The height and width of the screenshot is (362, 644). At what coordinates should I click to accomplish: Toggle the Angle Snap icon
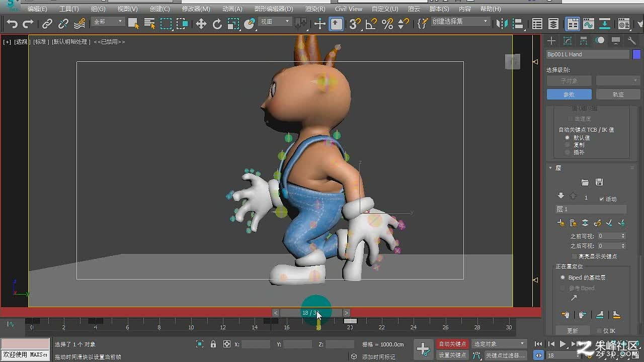pos(371,24)
